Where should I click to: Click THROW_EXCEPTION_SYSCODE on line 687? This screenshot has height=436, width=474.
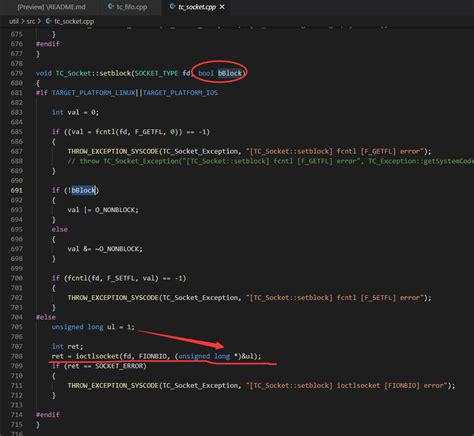coord(113,151)
